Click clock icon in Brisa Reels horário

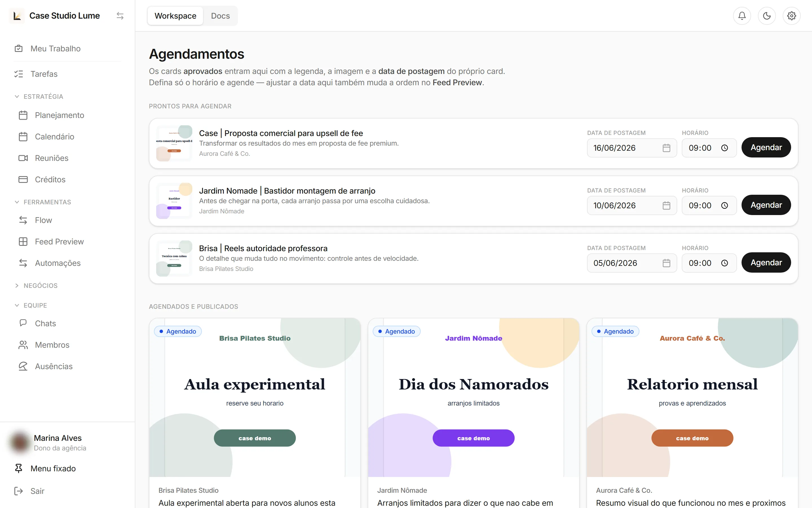coord(724,263)
